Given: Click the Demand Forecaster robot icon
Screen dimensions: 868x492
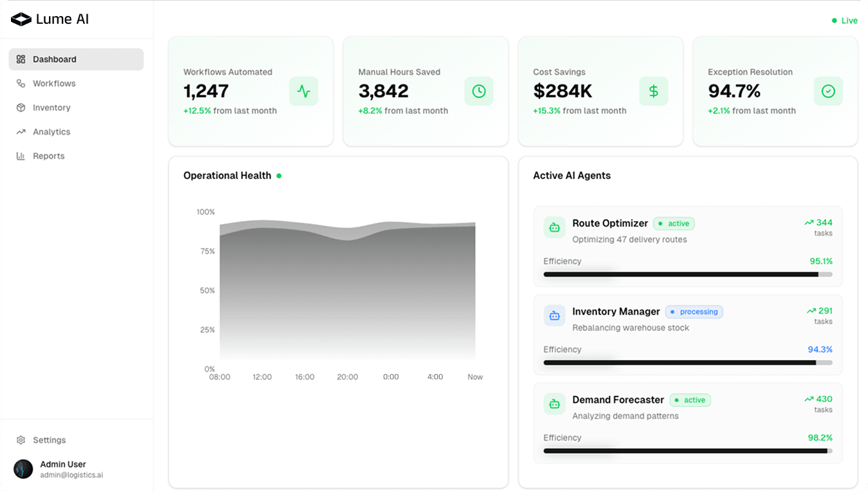Looking at the screenshot, I should tap(554, 404).
